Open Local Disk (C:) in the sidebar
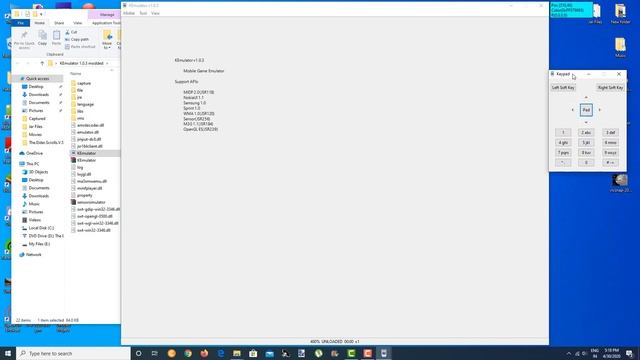 pyautogui.click(x=41, y=228)
